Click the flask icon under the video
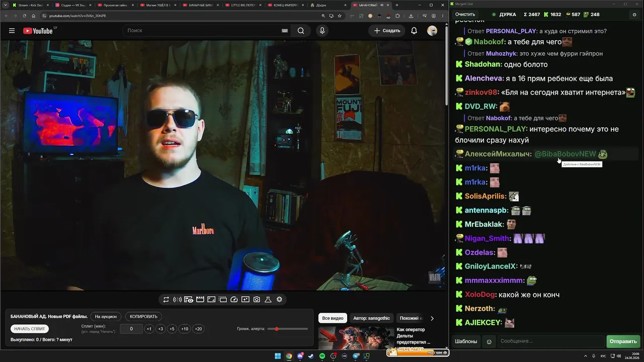 (x=268, y=300)
